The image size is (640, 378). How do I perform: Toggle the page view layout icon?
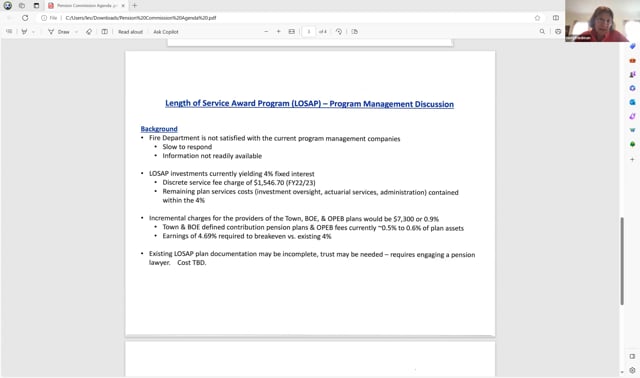[x=104, y=31]
